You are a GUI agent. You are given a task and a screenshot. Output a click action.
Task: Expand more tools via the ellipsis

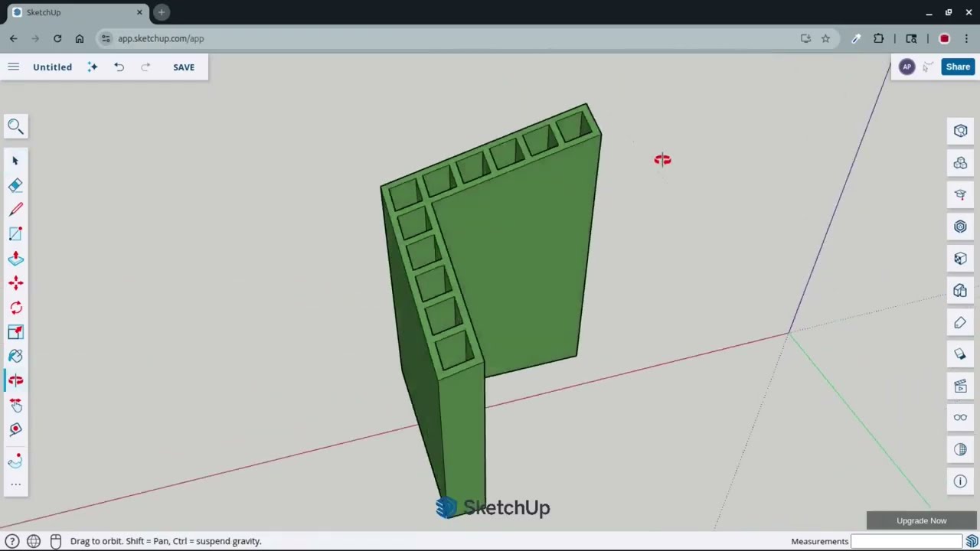click(15, 484)
